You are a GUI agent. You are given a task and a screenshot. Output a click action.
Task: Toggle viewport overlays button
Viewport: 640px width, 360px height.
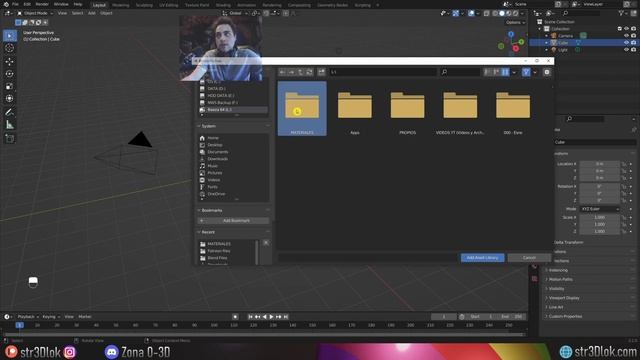point(471,13)
